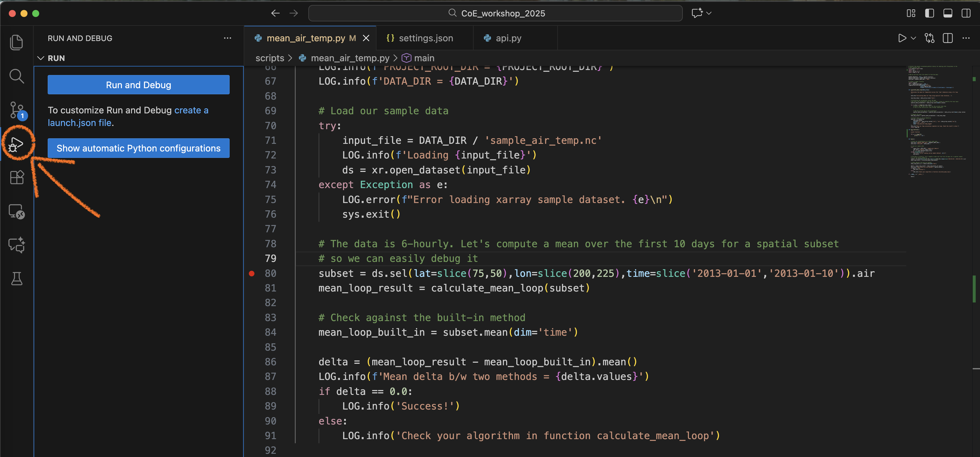
Task: Switch to the settings.json tab
Action: click(425, 38)
